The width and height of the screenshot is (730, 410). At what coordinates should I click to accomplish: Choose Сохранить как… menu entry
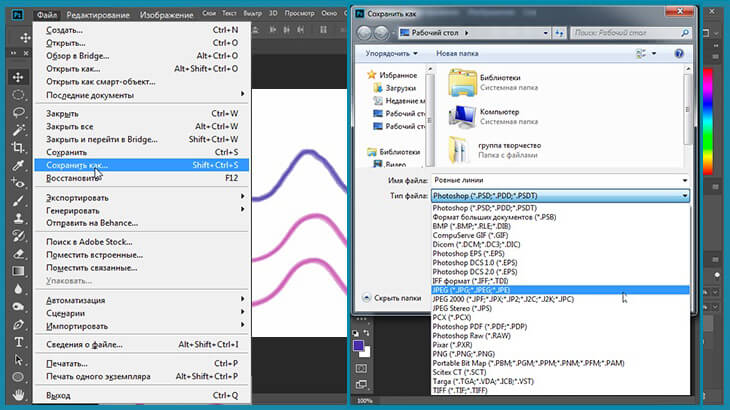point(142,165)
